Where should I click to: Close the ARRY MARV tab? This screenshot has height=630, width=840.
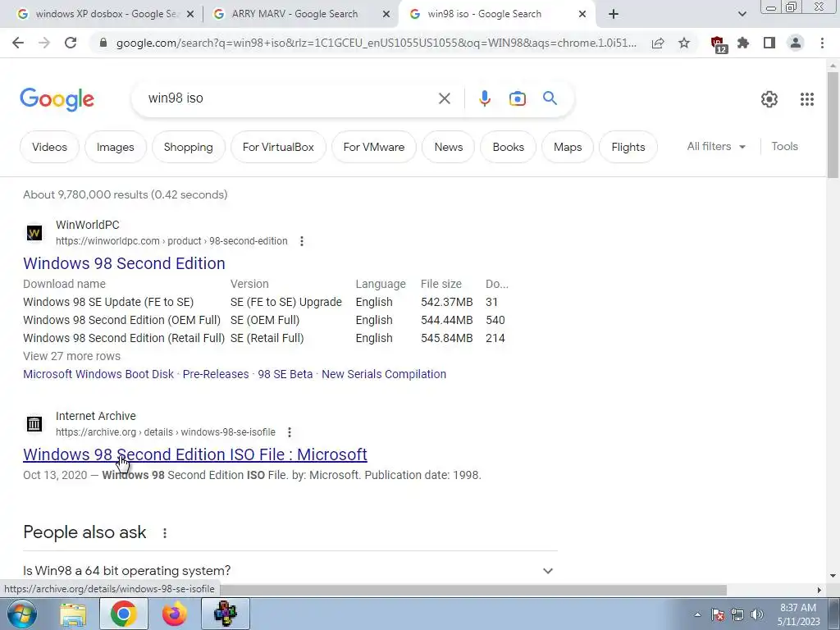[x=386, y=15]
